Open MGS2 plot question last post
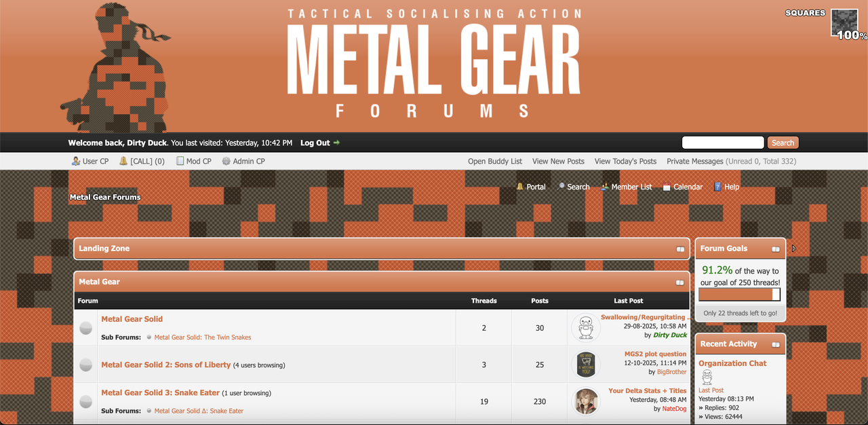The width and height of the screenshot is (868, 425). [x=655, y=354]
